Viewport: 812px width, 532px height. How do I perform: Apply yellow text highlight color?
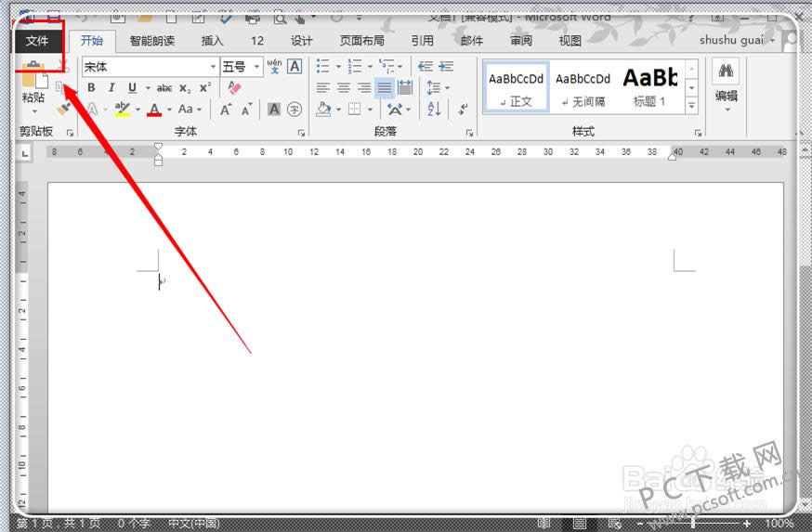[123, 110]
